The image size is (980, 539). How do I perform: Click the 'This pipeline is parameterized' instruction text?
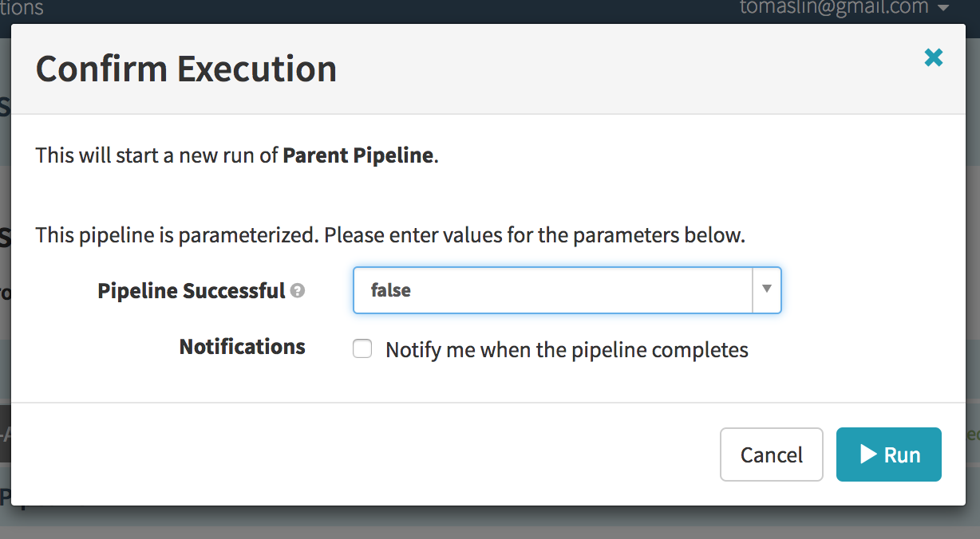pyautogui.click(x=390, y=236)
